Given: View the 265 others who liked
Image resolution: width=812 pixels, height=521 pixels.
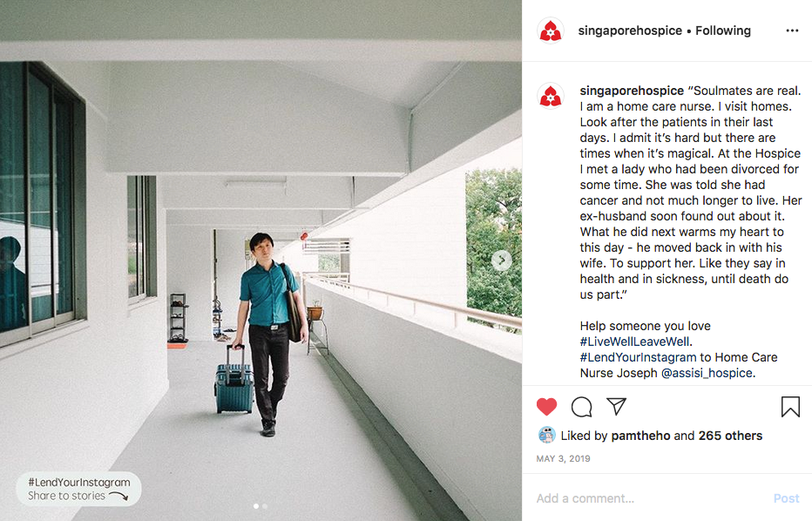Looking at the screenshot, I should (x=730, y=436).
